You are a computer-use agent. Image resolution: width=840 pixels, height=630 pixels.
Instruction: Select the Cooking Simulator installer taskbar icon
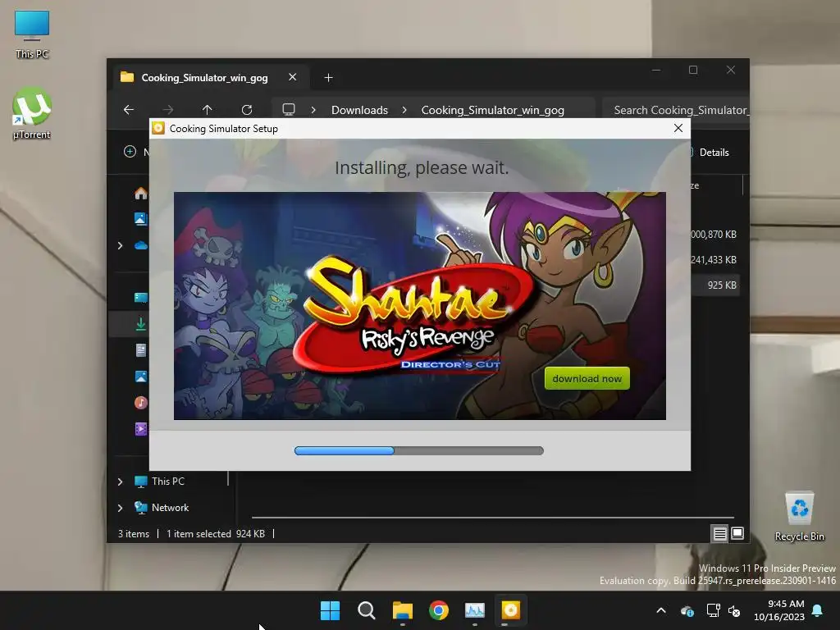coord(510,610)
